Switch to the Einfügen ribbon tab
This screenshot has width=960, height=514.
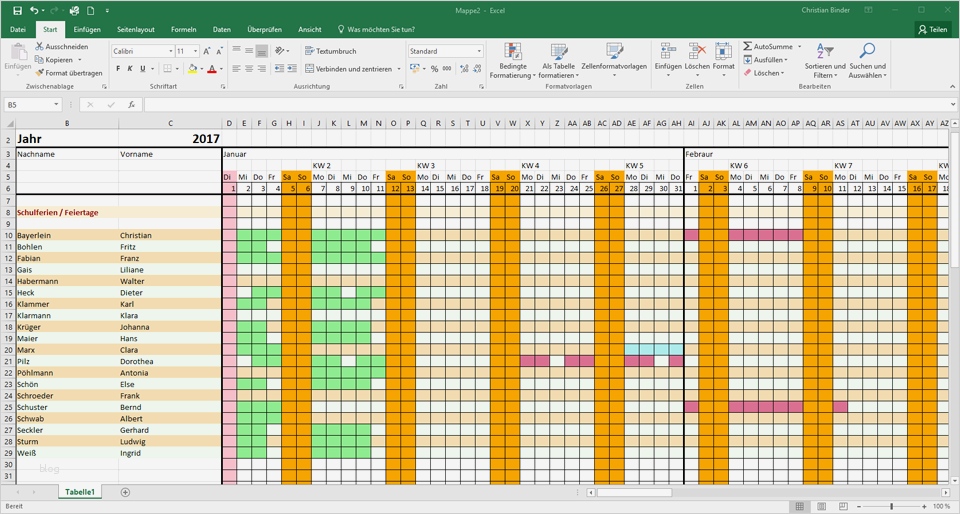point(87,29)
